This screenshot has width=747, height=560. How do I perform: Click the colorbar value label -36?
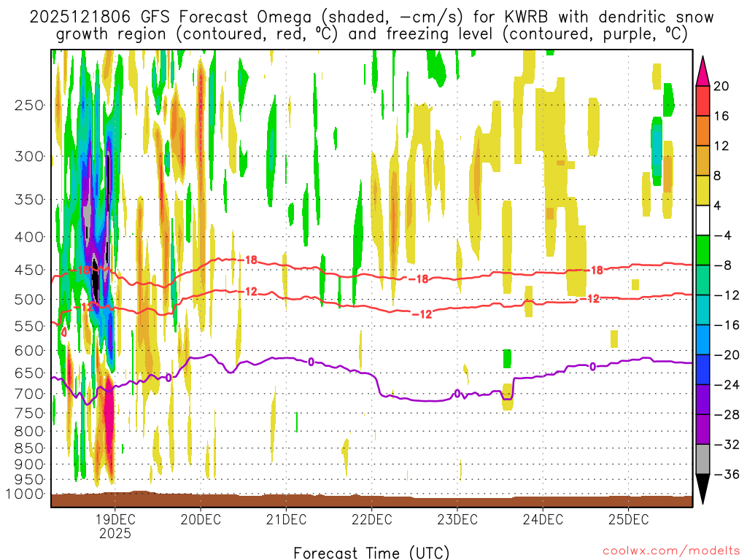[x=727, y=474]
